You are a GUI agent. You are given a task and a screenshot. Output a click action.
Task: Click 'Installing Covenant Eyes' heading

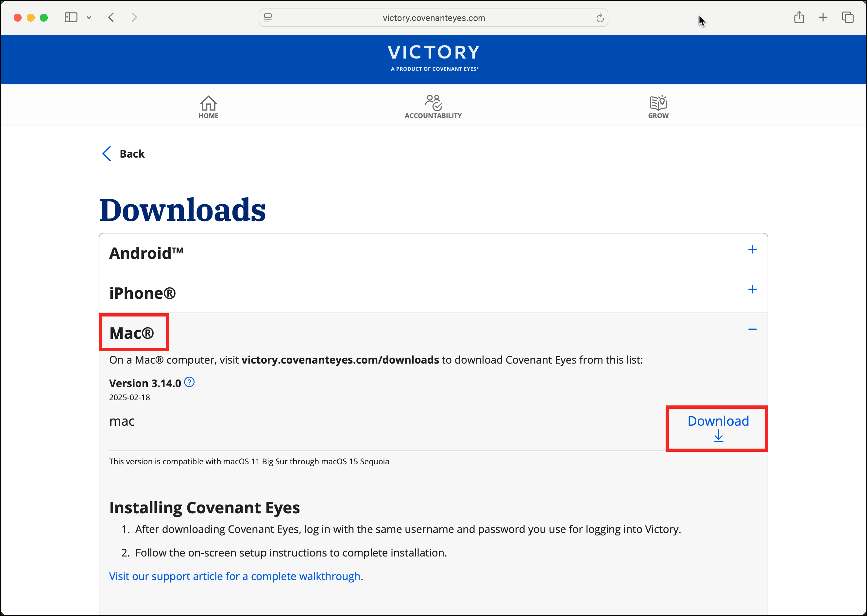tap(204, 507)
